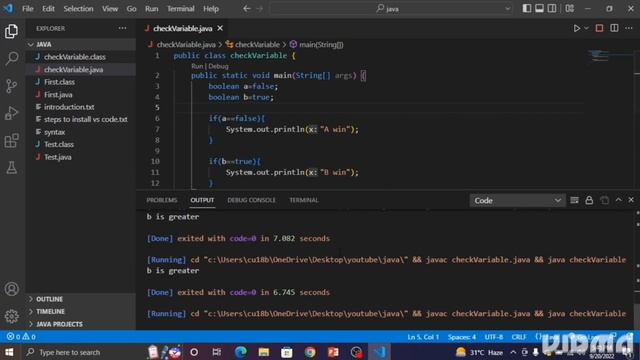This screenshot has height=360, width=640.
Task: Toggle the bottom panel layout button
Action: [x=539, y=9]
